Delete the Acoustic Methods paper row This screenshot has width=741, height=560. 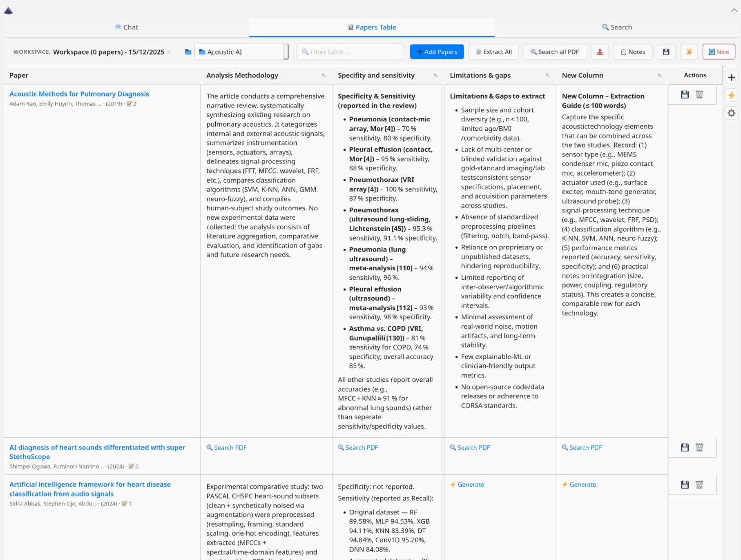click(699, 95)
